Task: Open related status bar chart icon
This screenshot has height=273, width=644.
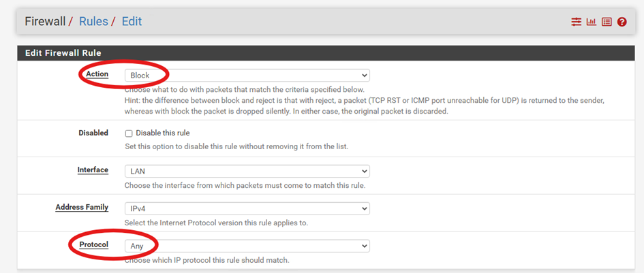Action: pyautogui.click(x=592, y=22)
